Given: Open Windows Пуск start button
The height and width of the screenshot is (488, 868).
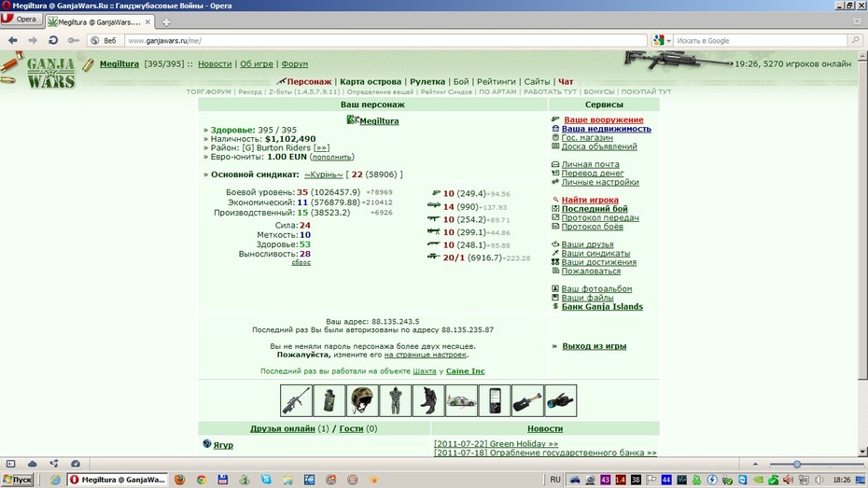Looking at the screenshot, I should (17, 480).
